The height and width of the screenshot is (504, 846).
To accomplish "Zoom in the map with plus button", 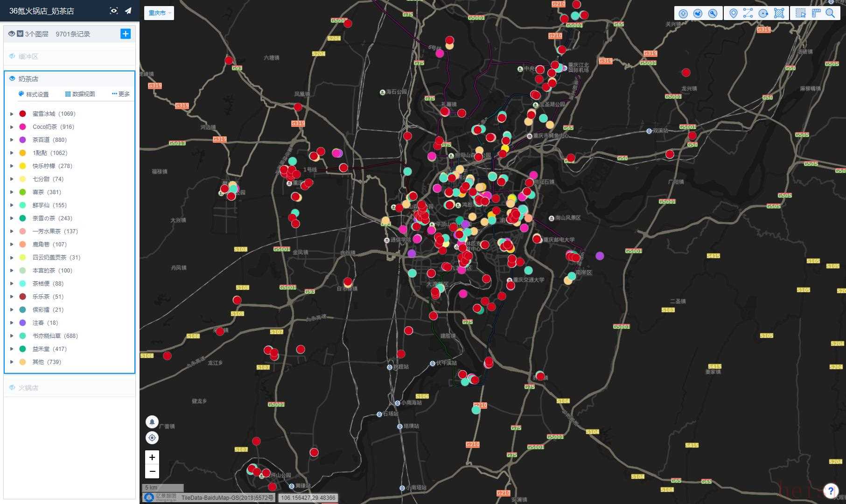I will [152, 457].
